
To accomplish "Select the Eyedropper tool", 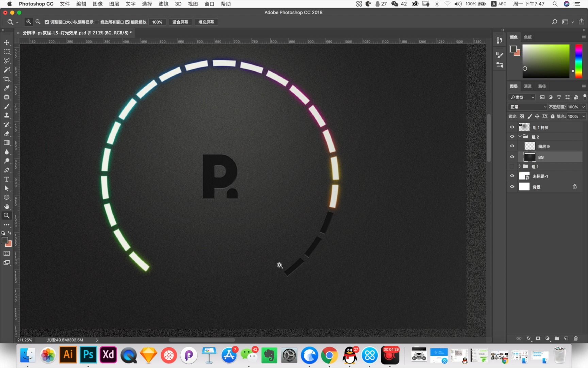I will click(6, 88).
